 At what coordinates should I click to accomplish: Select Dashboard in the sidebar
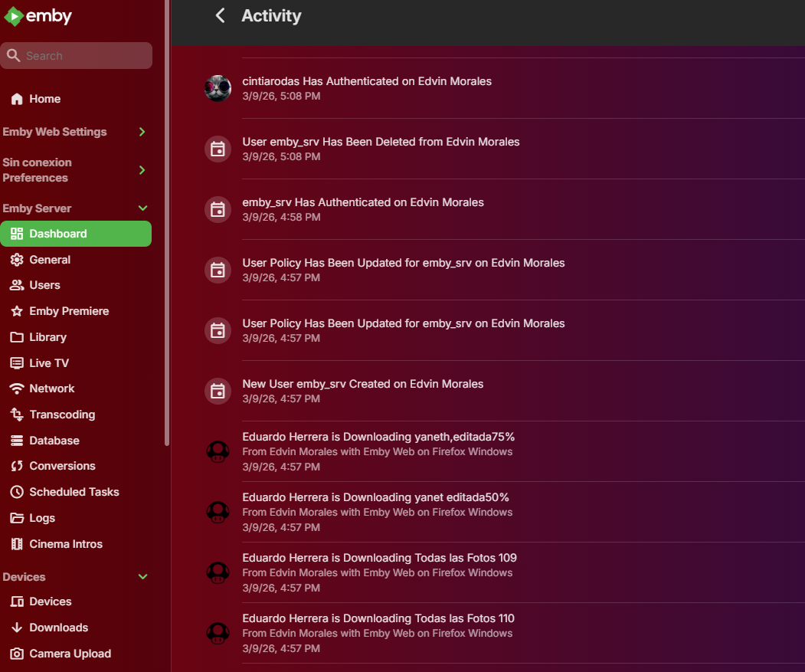point(76,234)
